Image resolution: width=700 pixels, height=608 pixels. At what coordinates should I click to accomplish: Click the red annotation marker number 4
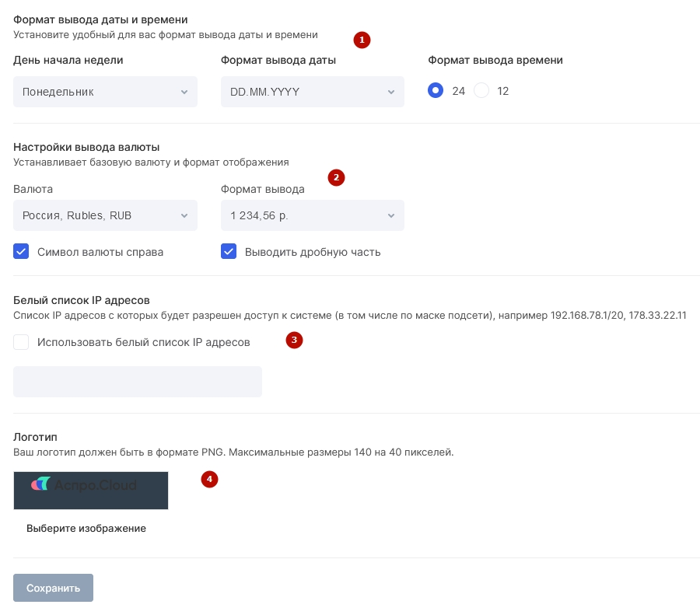(x=209, y=480)
